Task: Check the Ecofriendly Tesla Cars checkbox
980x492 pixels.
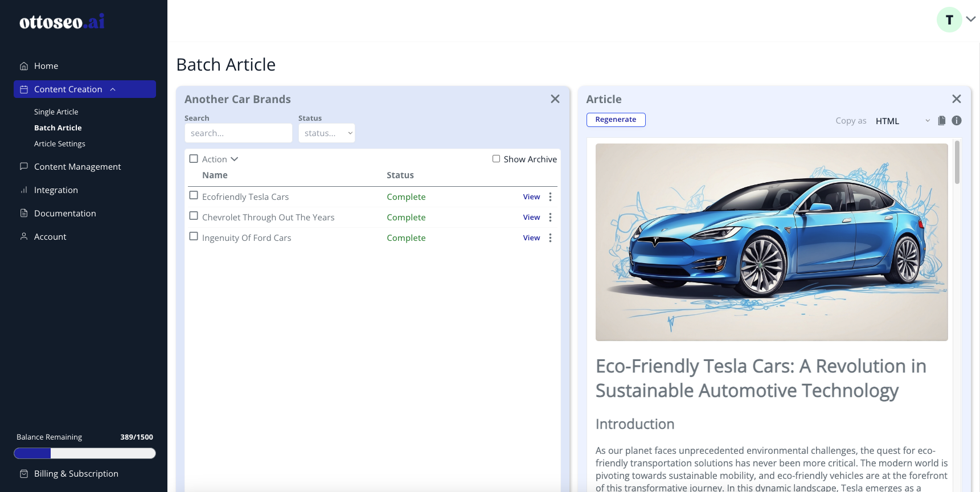Action: tap(194, 195)
